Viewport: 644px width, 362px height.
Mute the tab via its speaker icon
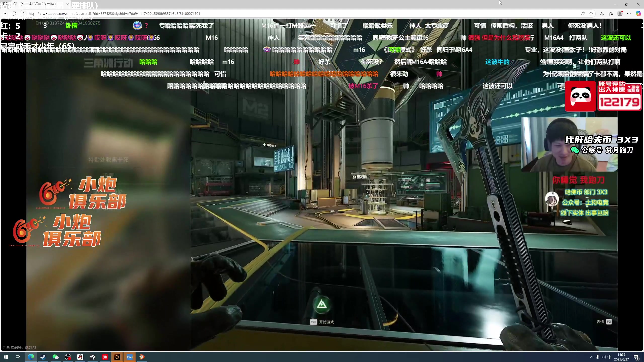click(x=22, y=4)
